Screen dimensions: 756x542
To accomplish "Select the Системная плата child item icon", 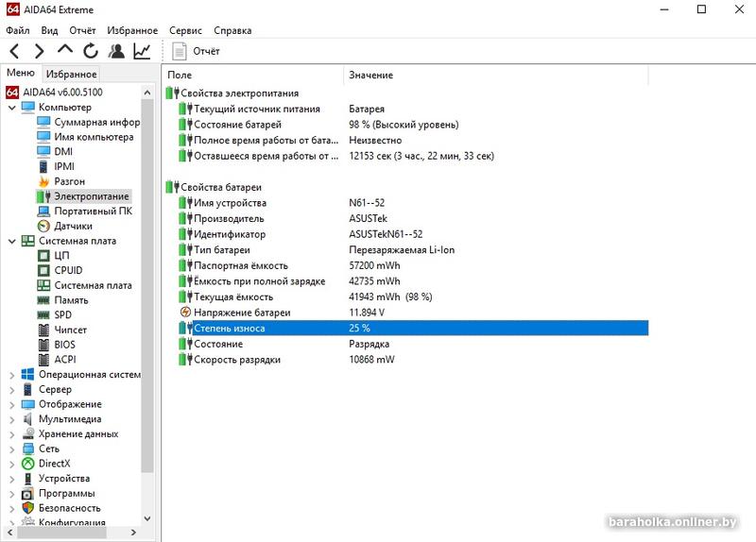I will [x=43, y=285].
